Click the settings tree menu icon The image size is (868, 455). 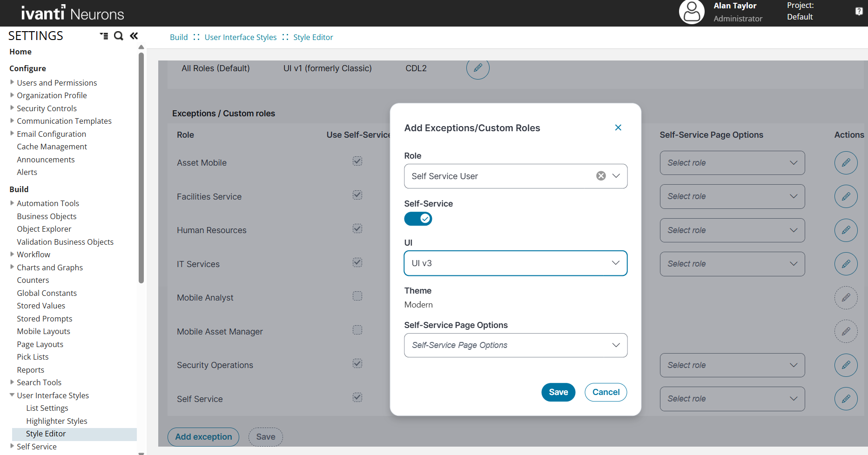(104, 36)
